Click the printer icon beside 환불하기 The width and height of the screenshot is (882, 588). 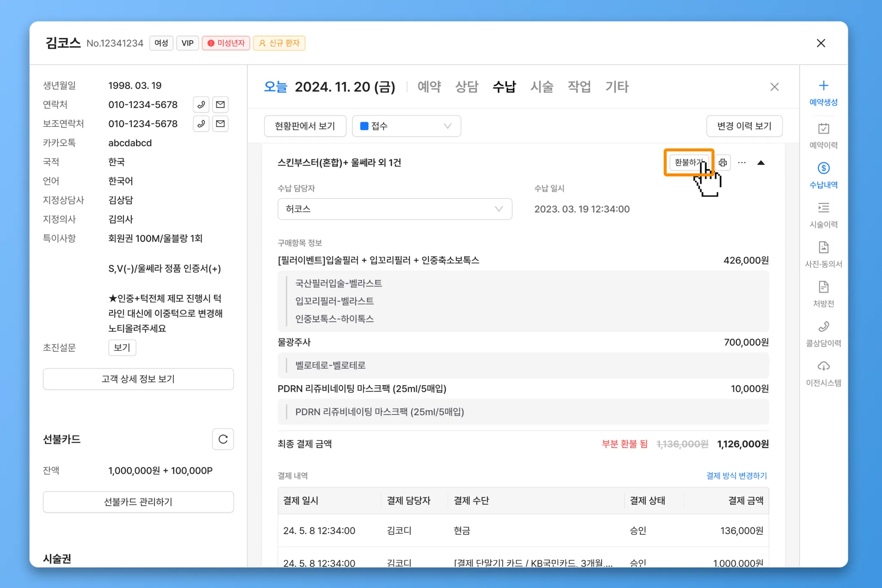click(x=723, y=163)
